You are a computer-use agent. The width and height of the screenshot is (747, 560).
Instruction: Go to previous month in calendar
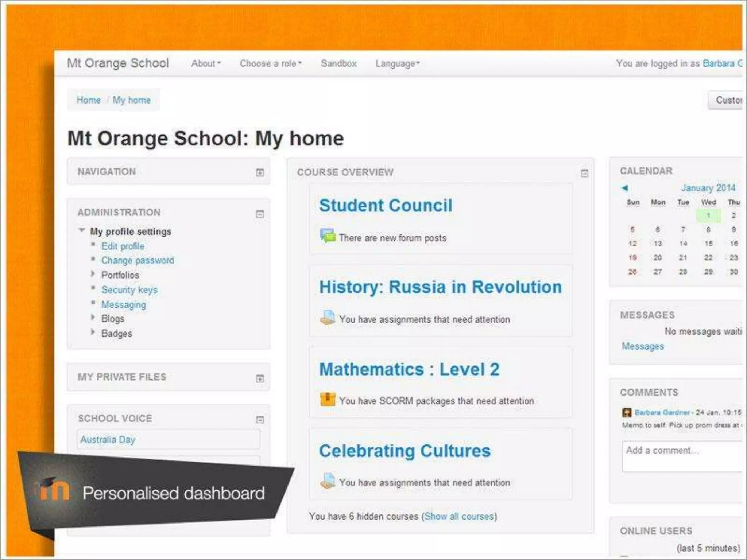(x=624, y=188)
